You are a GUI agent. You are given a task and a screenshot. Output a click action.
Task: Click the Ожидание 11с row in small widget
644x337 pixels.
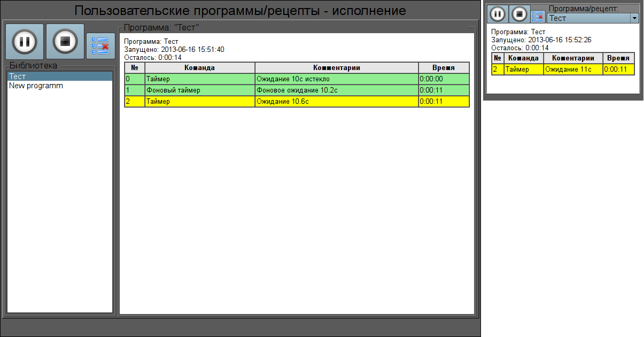pyautogui.click(x=572, y=70)
